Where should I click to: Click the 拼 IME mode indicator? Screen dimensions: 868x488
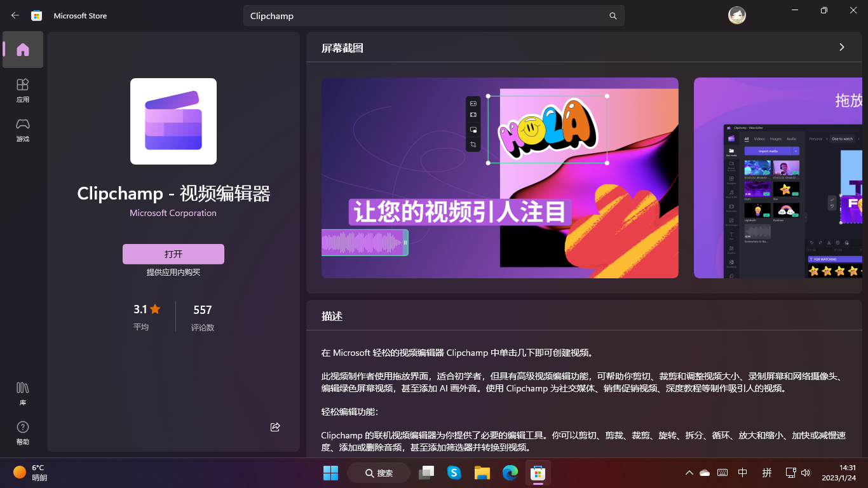pyautogui.click(x=767, y=473)
